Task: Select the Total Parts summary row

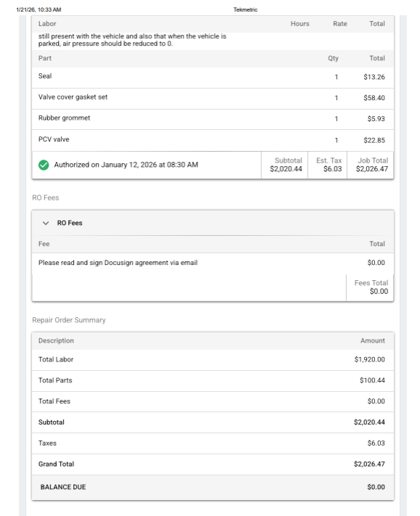Action: (213, 381)
